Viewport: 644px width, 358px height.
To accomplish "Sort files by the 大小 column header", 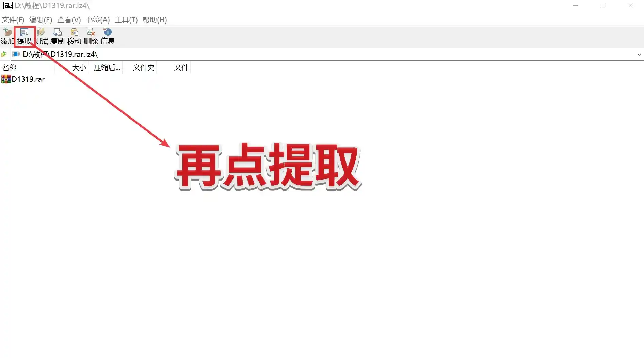I will (x=79, y=67).
